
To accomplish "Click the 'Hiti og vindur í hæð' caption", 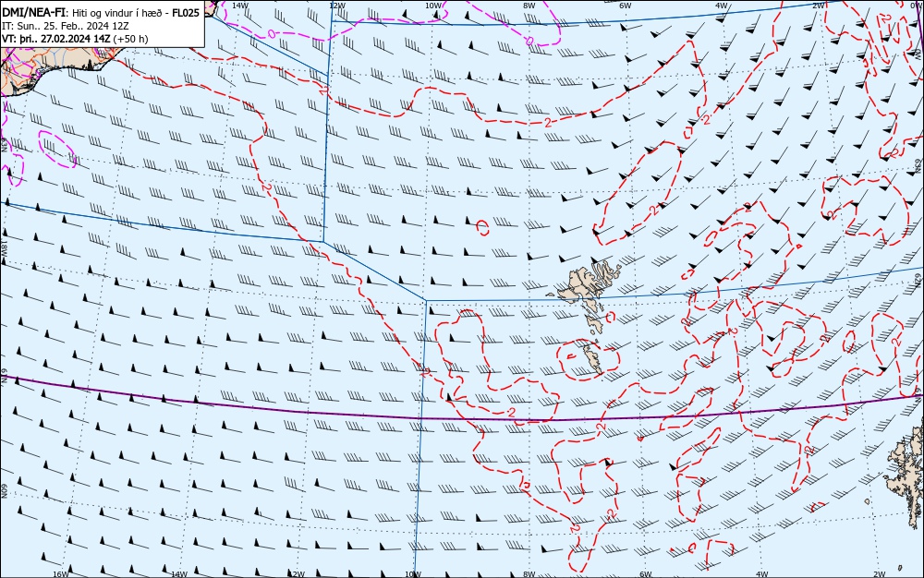I will (x=119, y=13).
